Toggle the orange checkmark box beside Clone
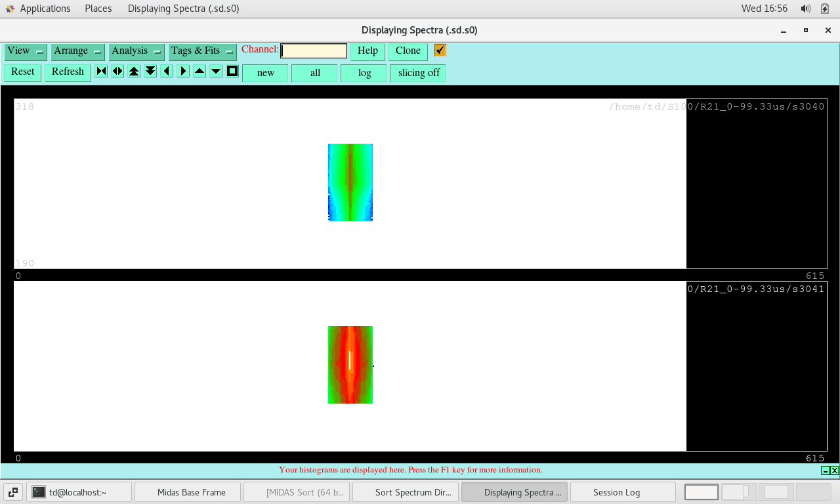 [x=440, y=51]
